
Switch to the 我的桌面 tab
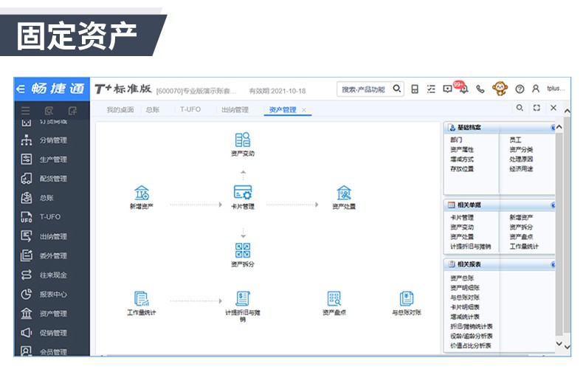(x=120, y=110)
